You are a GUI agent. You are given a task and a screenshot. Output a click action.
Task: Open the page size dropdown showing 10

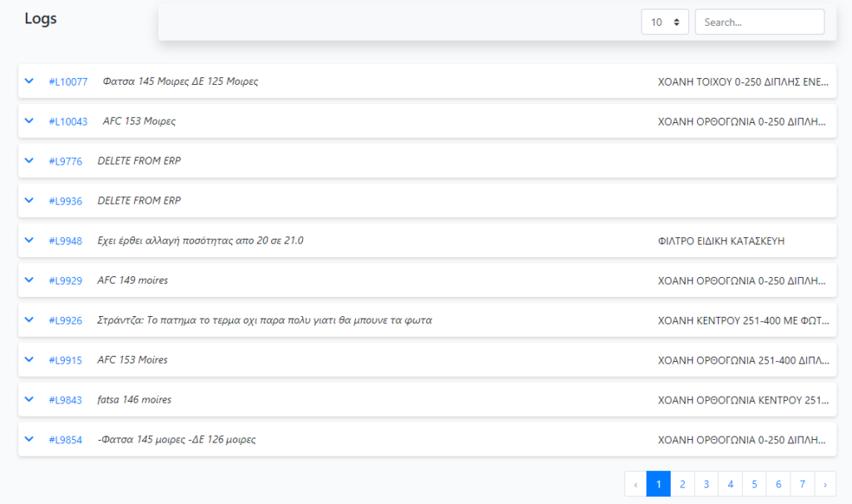pos(665,22)
